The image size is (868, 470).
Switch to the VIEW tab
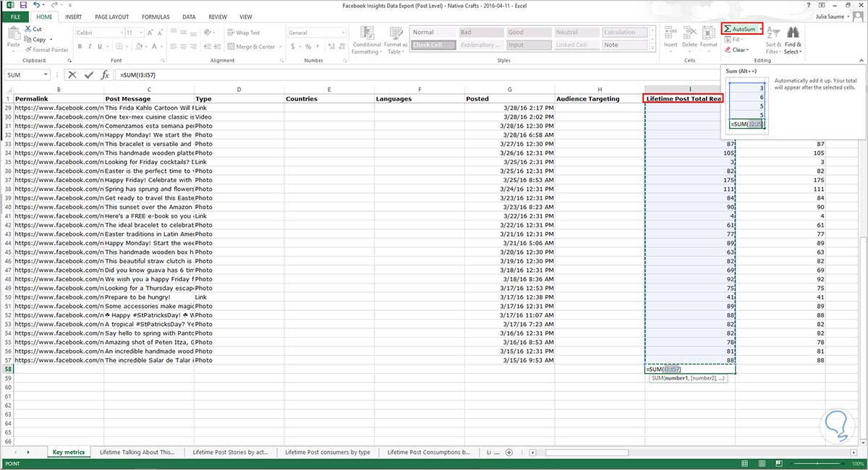coord(246,16)
